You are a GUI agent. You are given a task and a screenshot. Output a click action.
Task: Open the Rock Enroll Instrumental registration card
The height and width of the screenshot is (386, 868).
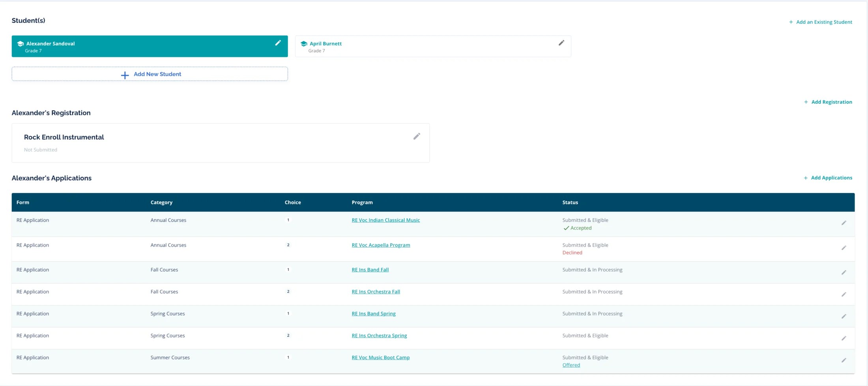(x=221, y=143)
